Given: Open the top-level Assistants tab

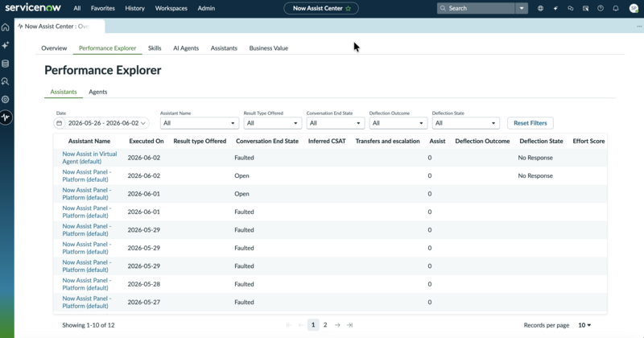Looking at the screenshot, I should coord(224,48).
